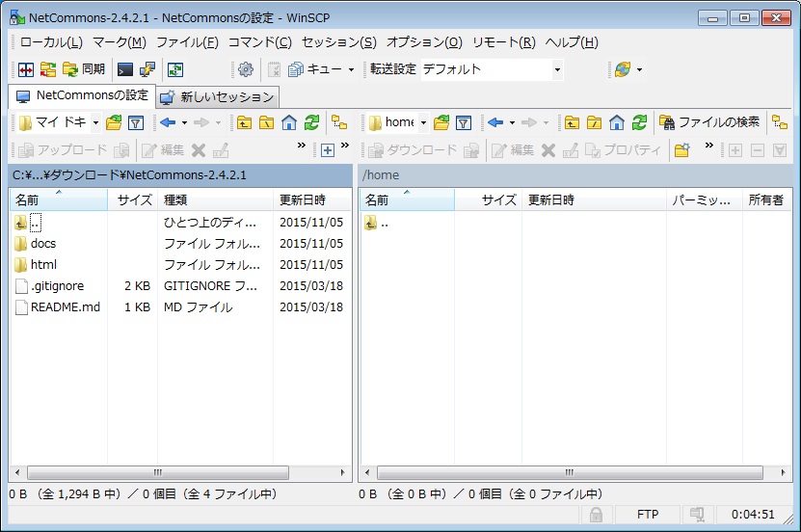Refresh the remote panel
This screenshot has height=532, width=801.
click(x=640, y=122)
